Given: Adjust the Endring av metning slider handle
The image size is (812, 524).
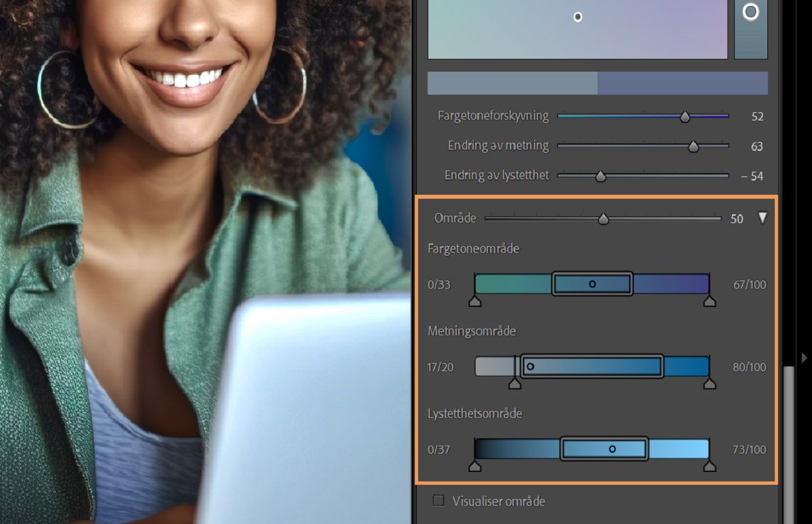Looking at the screenshot, I should 693,146.
